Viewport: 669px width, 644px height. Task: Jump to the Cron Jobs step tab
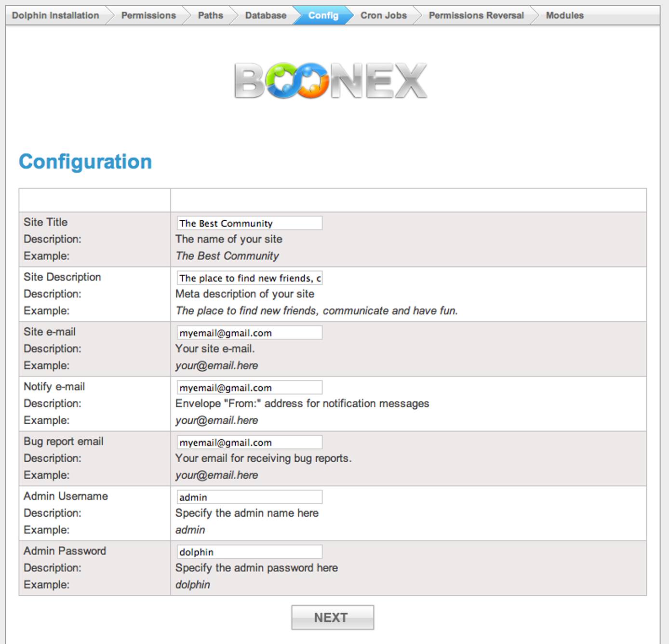point(383,15)
